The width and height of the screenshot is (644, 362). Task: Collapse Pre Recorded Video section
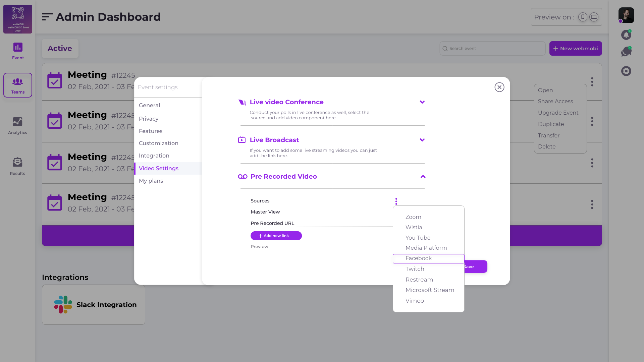[x=423, y=177]
